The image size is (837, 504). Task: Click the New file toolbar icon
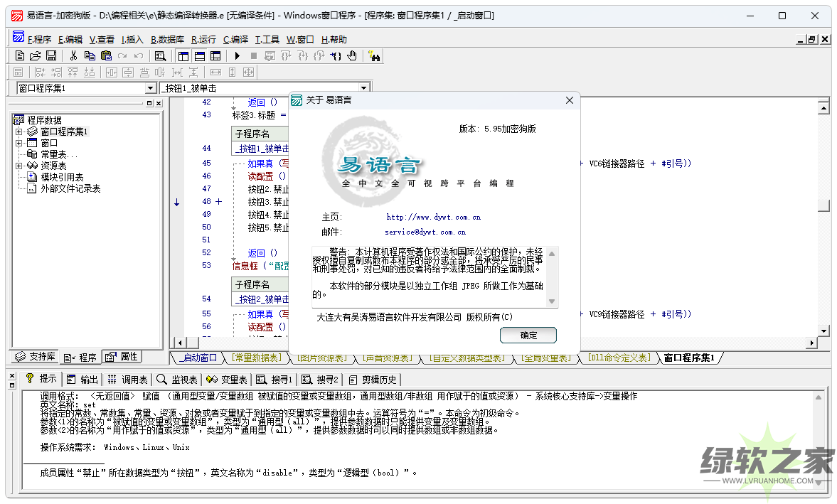pyautogui.click(x=20, y=55)
